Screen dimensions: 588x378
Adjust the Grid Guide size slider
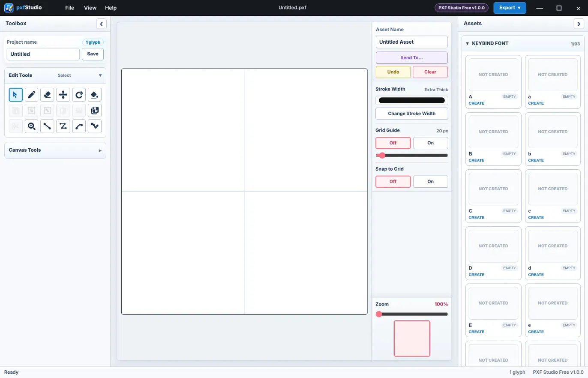(411, 156)
